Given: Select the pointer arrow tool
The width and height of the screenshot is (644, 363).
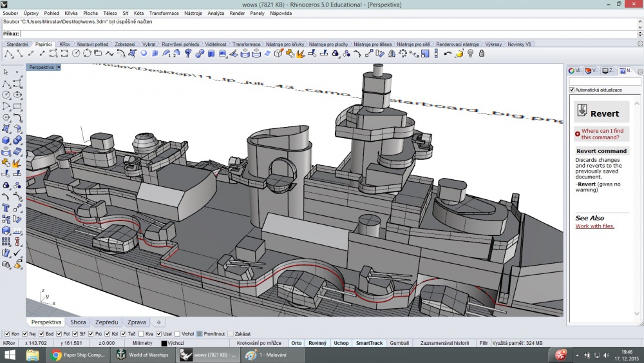Looking at the screenshot, I should click(6, 72).
